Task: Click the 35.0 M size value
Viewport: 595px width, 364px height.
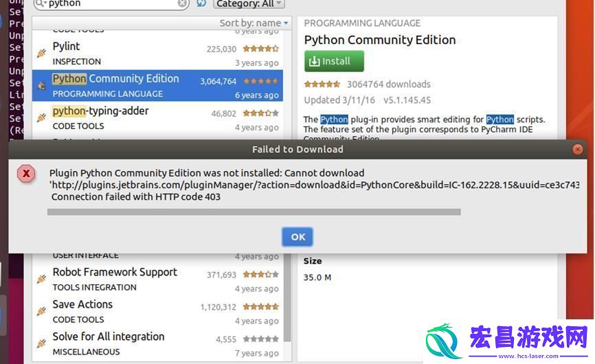Action: click(x=317, y=277)
